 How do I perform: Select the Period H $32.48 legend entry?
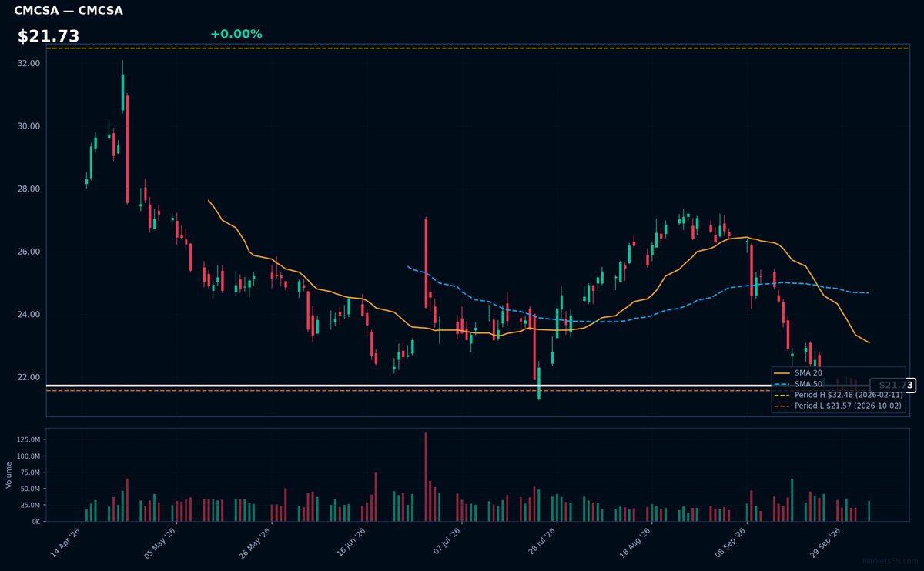point(839,394)
